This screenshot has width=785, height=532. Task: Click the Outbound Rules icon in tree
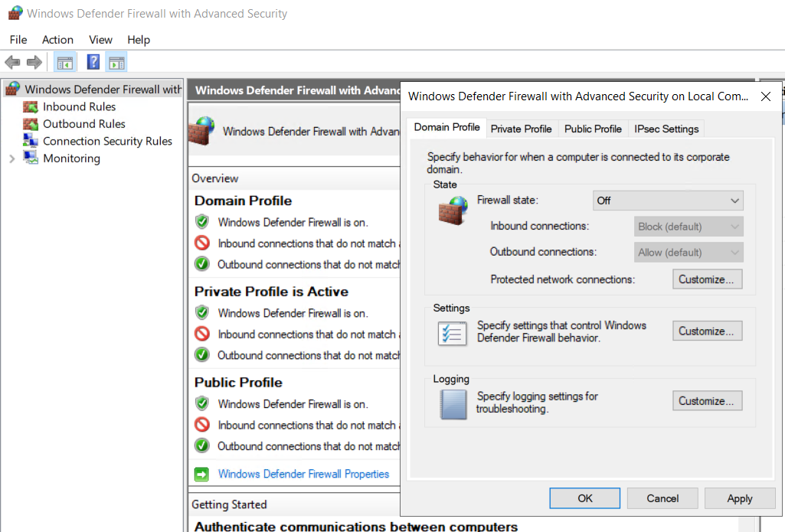[31, 123]
